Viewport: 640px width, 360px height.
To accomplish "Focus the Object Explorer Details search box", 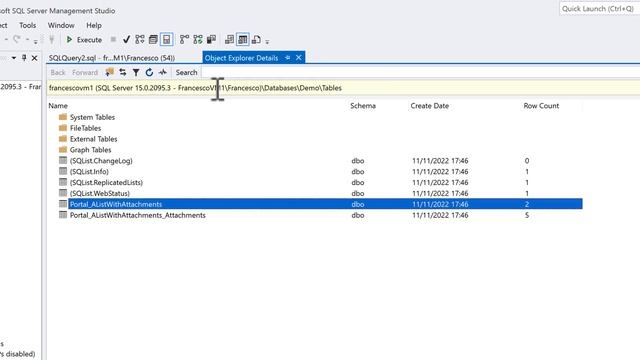I will pyautogui.click(x=420, y=73).
